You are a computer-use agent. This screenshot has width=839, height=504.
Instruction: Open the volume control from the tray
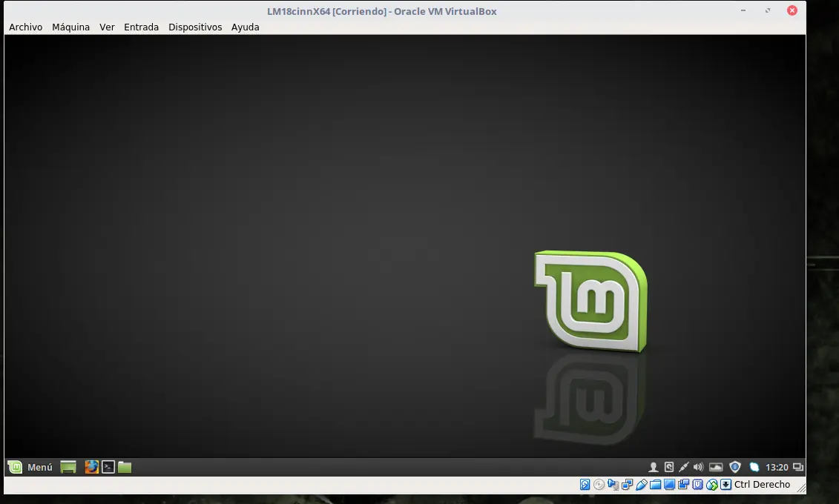(698, 467)
